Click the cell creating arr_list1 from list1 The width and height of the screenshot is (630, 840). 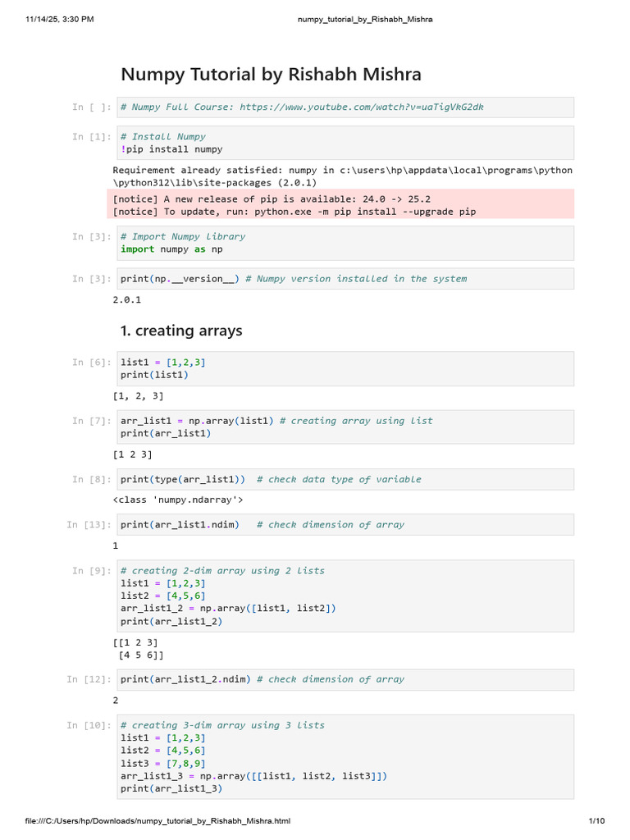(343, 427)
